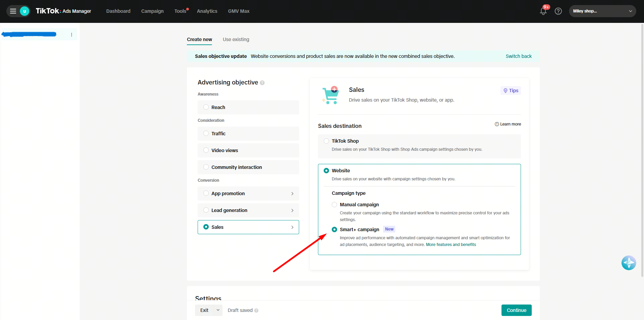644x320 pixels.
Task: Open the Exit button dropdown arrow
Action: click(218, 310)
